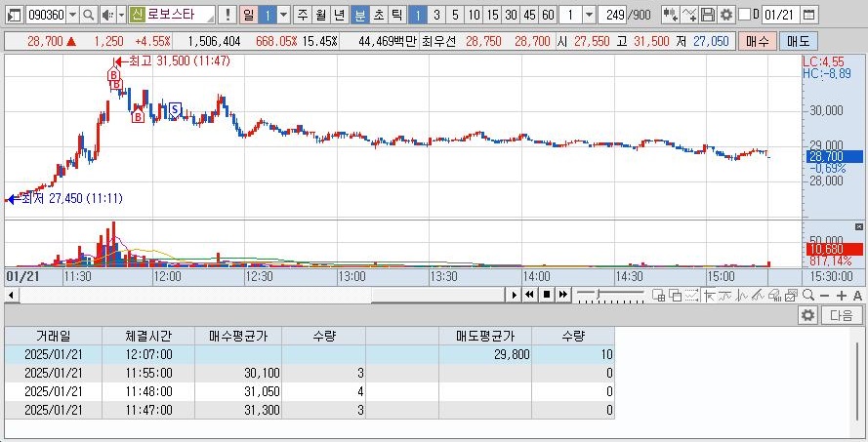Click the 'A' auto-scale icon

[857, 296]
